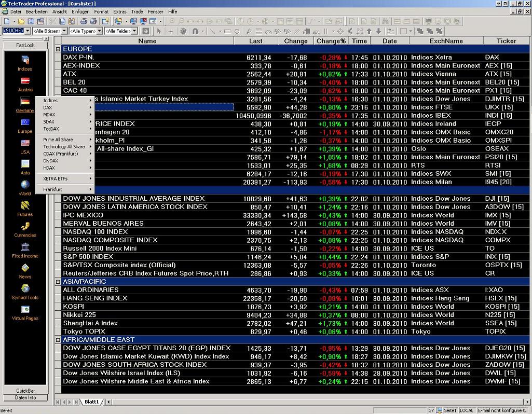532x414 pixels.
Task: Click the Copy toolbar icon
Action: pos(62,21)
